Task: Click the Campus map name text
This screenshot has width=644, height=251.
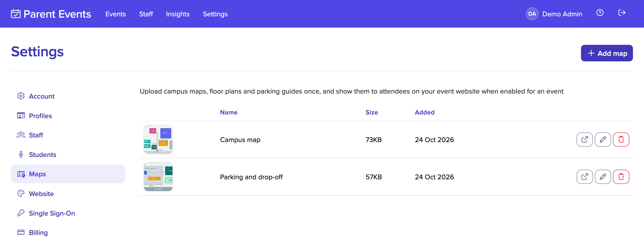Action: (x=240, y=140)
